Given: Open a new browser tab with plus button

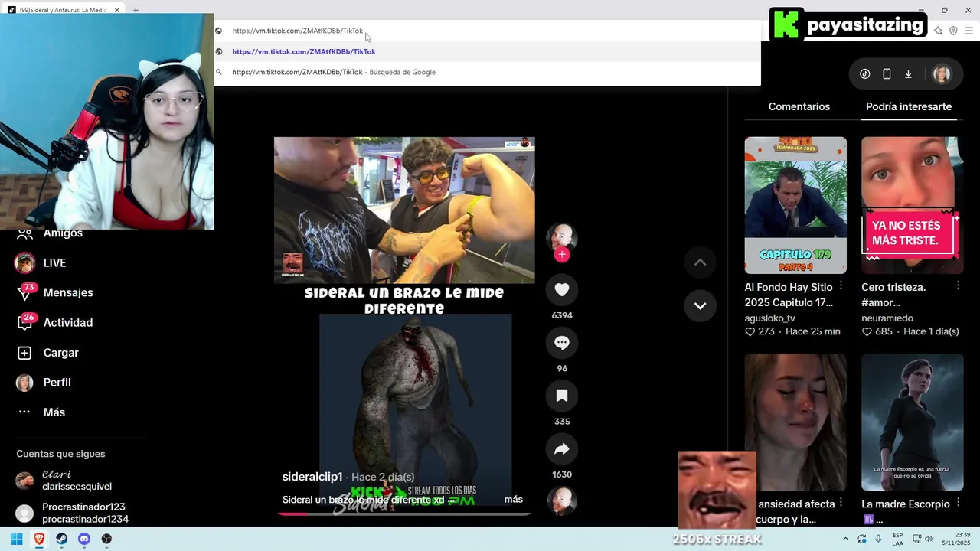Looking at the screenshot, I should click(x=135, y=10).
